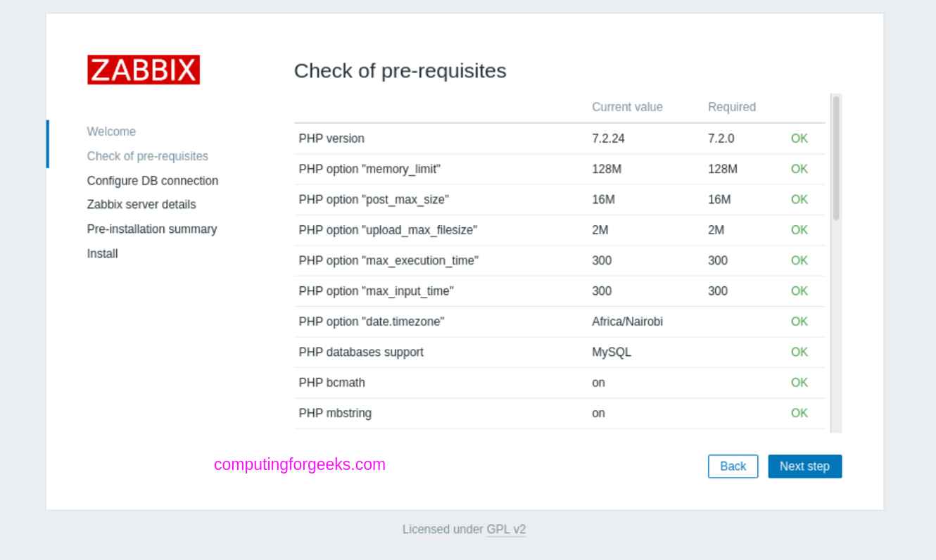The width and height of the screenshot is (936, 560).
Task: Click the PHP option "memory_limit" row
Action: tap(559, 169)
